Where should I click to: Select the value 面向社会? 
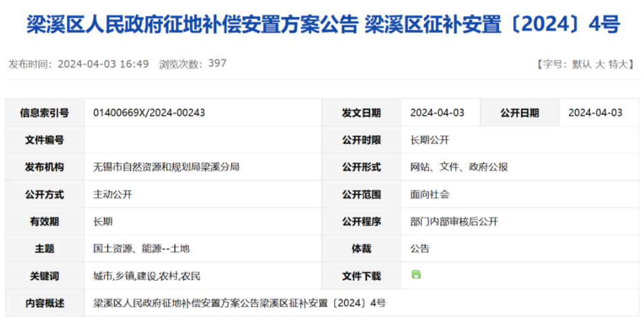429,194
